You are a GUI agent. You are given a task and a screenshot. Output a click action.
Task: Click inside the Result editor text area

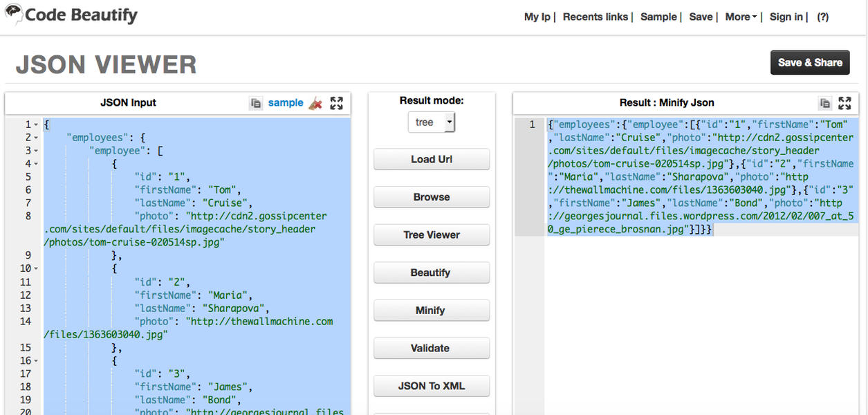point(699,311)
